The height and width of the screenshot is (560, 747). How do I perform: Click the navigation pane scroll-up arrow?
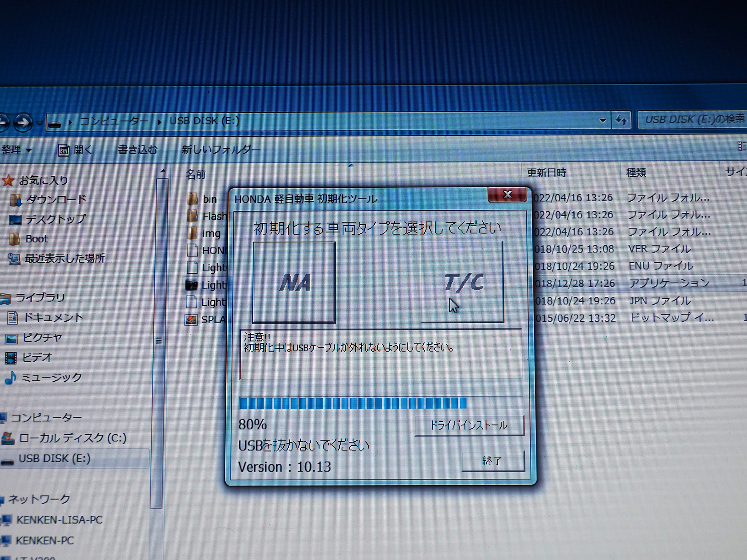(x=163, y=171)
